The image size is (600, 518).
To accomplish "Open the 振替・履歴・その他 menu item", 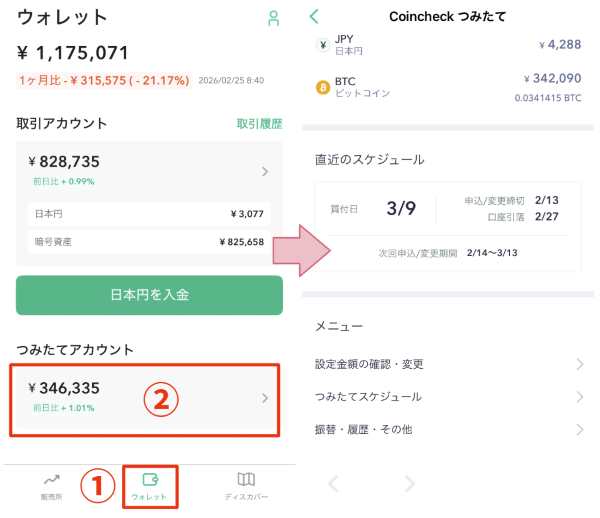I will tap(447, 430).
